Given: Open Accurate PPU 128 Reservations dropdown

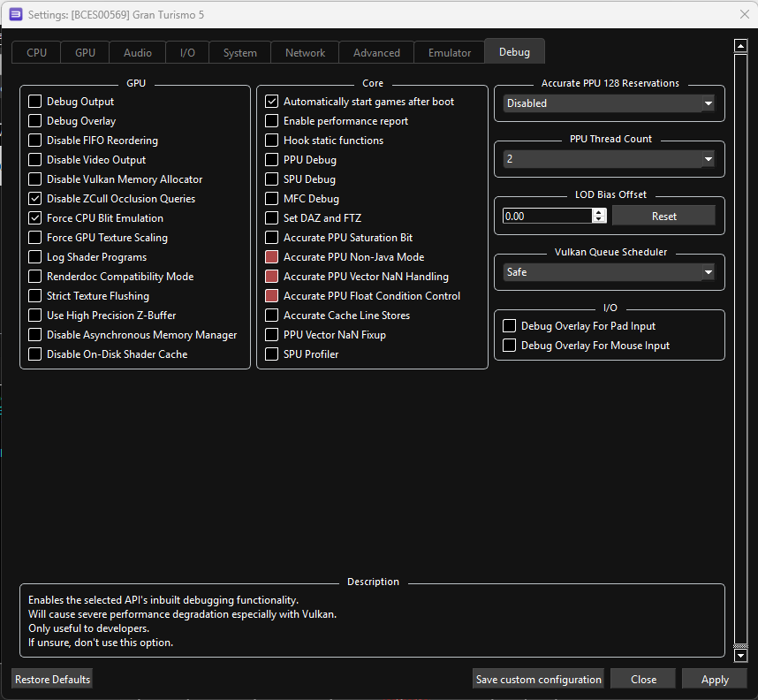Looking at the screenshot, I should (x=609, y=103).
